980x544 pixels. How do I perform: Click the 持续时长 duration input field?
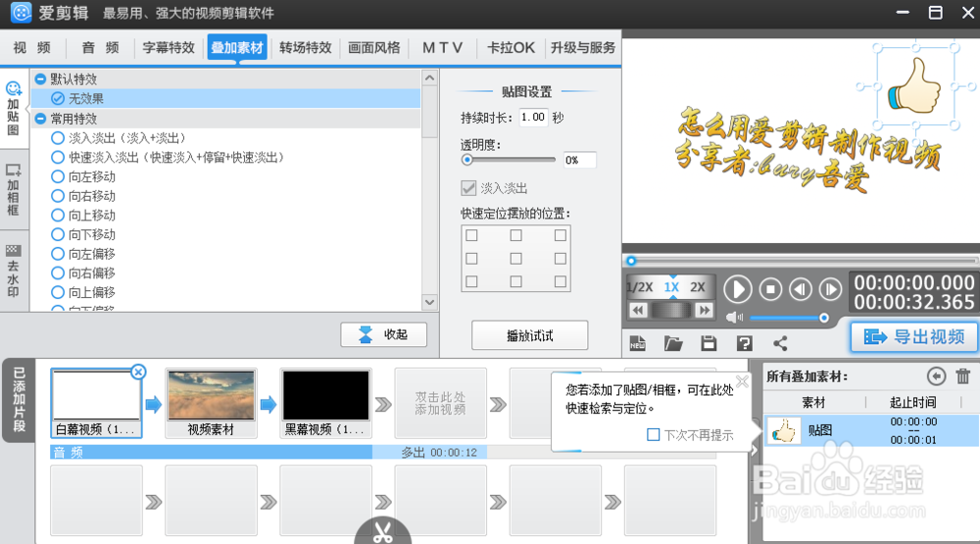click(x=533, y=117)
